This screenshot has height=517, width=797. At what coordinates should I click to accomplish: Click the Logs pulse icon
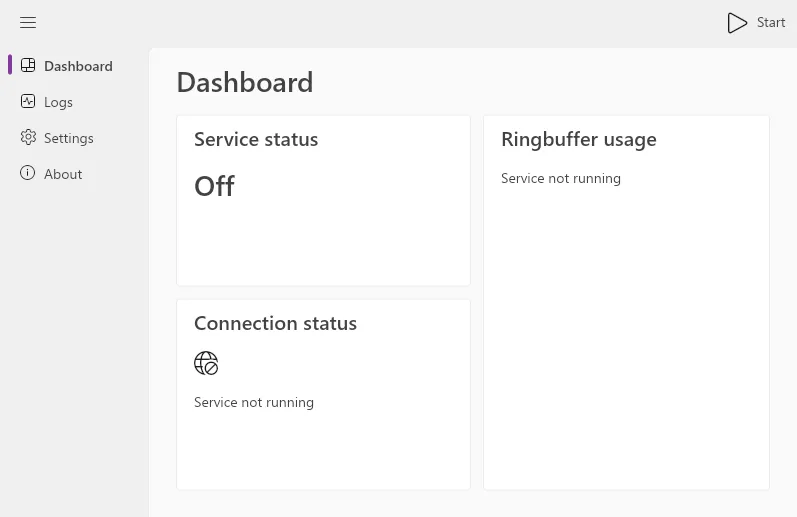[28, 102]
